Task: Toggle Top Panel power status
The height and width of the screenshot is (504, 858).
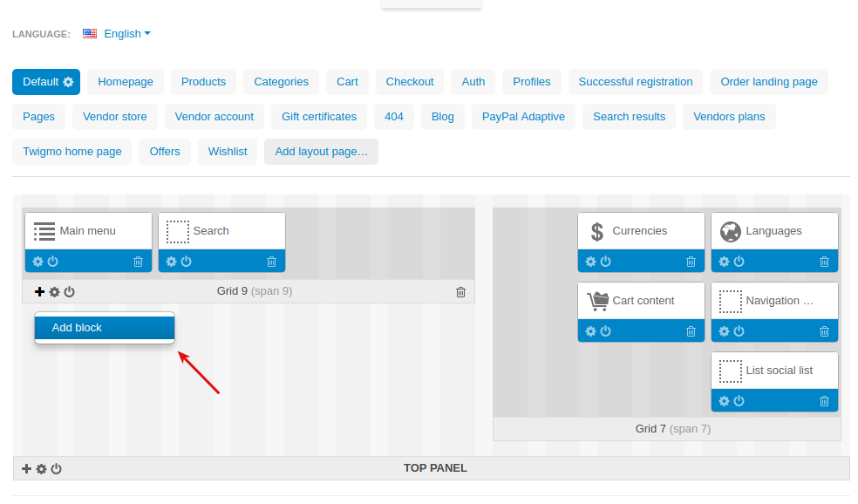Action: (56, 469)
